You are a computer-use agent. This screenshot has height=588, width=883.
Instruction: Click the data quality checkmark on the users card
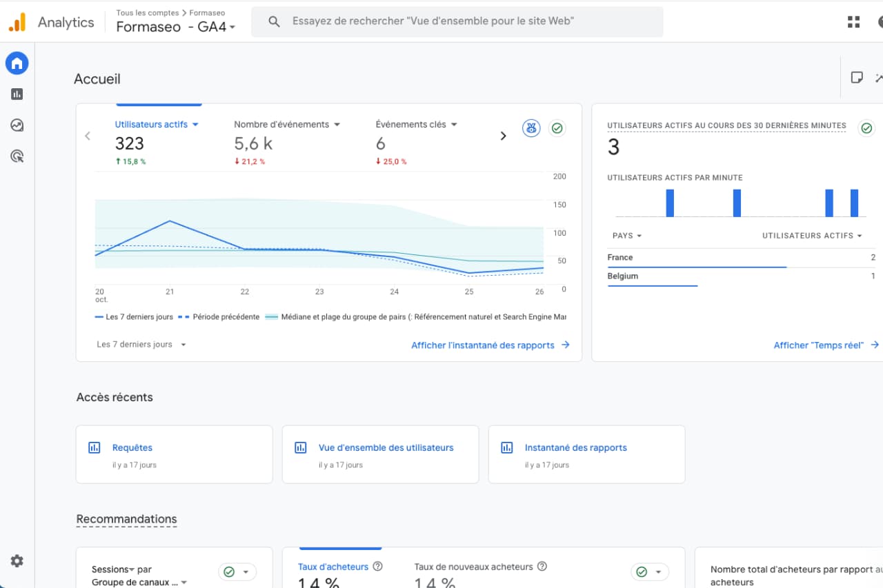(557, 128)
